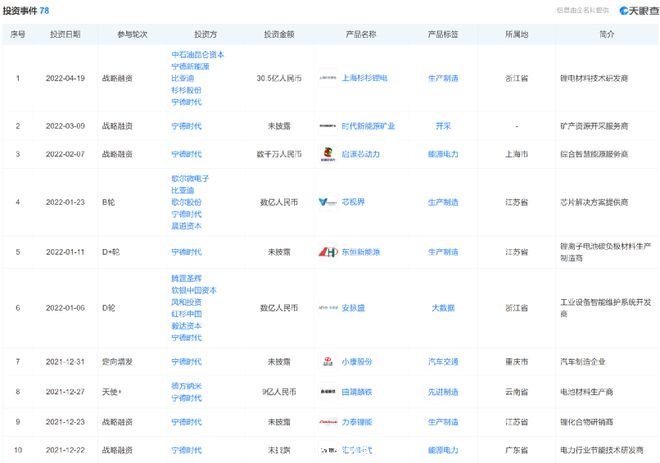
Task: Open investor 晨道资本
Action: click(x=186, y=226)
